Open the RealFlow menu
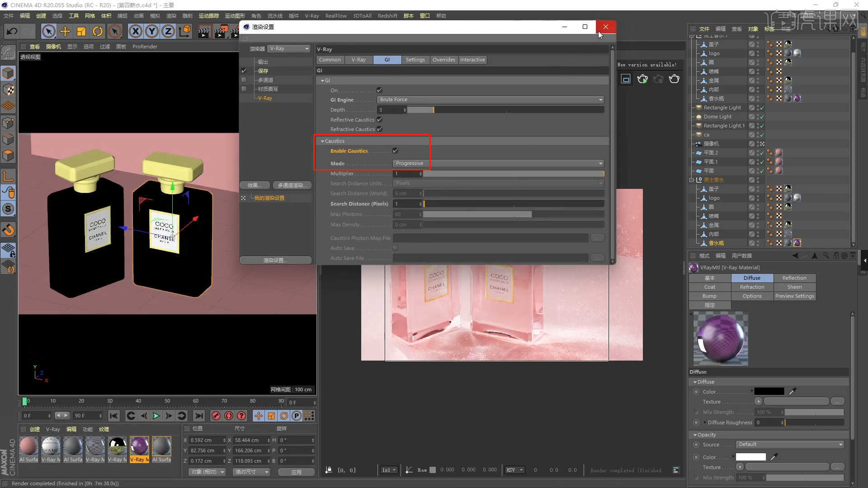Viewport: 868px width, 488px height. [336, 15]
